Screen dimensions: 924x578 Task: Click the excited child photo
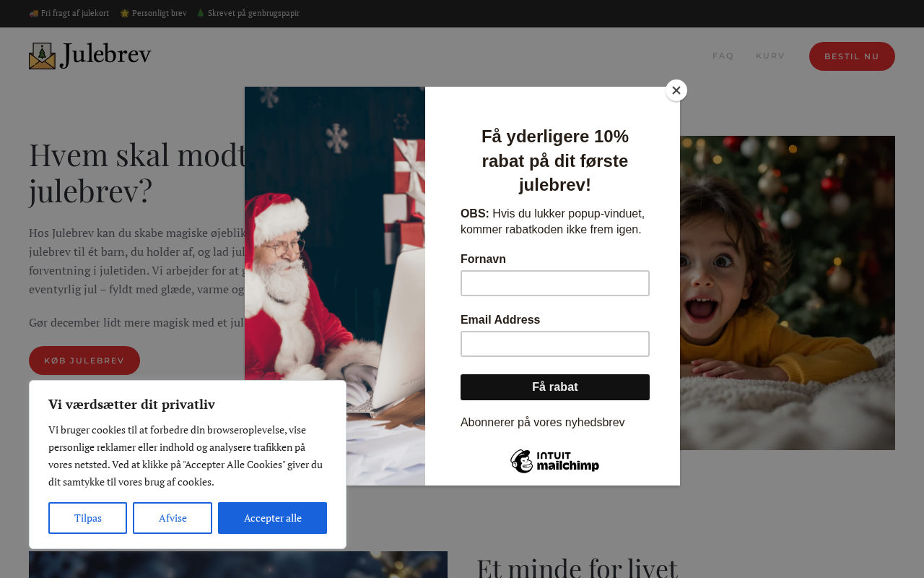tap(788, 293)
